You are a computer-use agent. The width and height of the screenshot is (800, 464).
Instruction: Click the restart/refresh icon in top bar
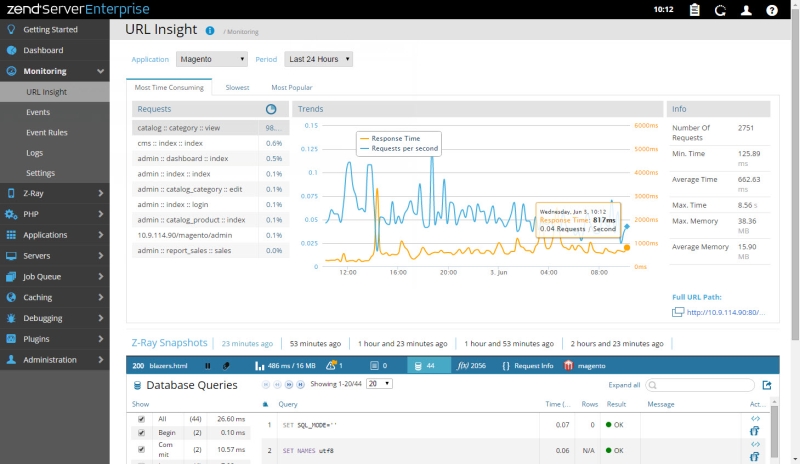[721, 10]
